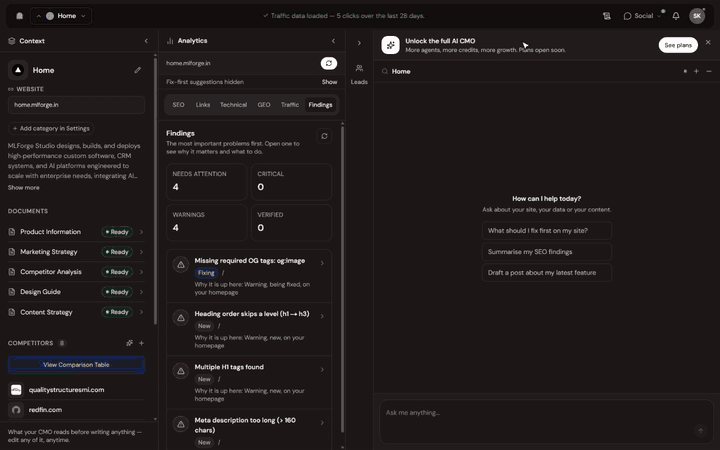Choose What should I fix first suggestion
720x450 pixels.
pos(546,231)
